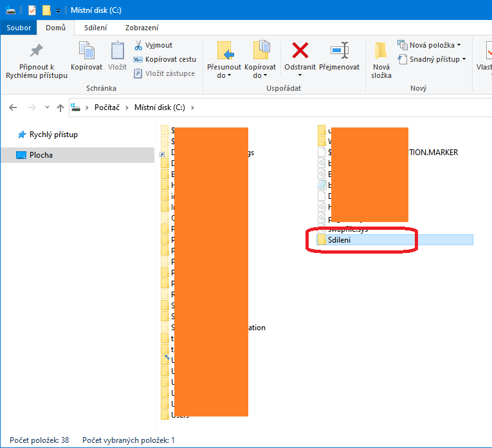Switch to the Sdílení ribbon tab
The image size is (492, 448).
[x=95, y=28]
